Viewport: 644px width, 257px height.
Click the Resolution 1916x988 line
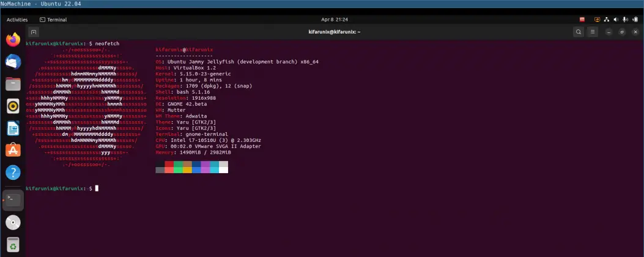[x=186, y=98]
